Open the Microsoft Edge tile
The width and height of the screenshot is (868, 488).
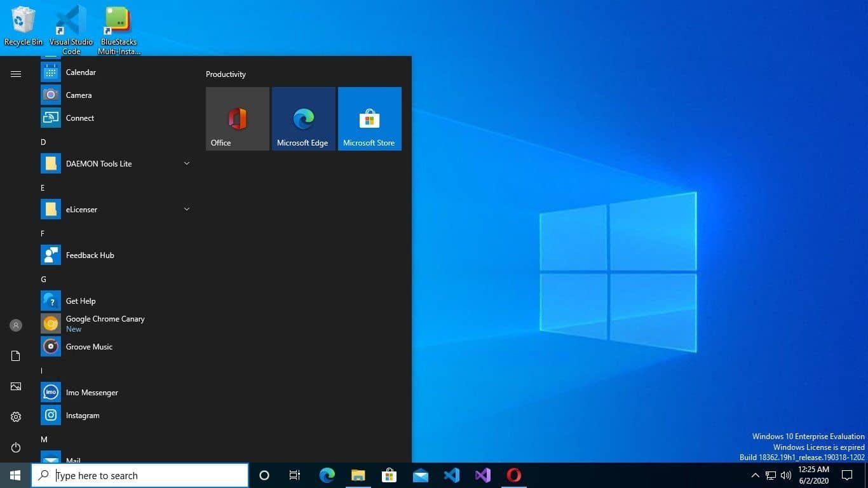click(304, 119)
